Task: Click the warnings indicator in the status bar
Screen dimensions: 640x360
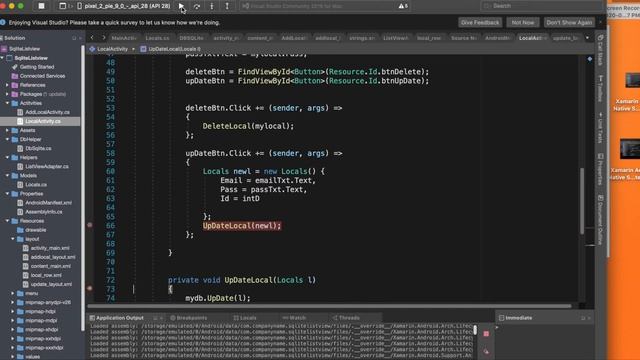Action: click(x=403, y=6)
